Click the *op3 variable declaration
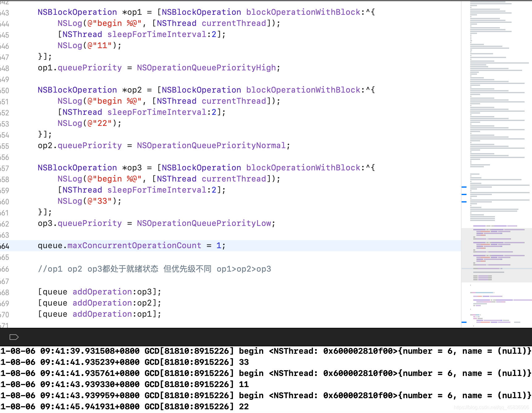532x413 pixels. 132,168
